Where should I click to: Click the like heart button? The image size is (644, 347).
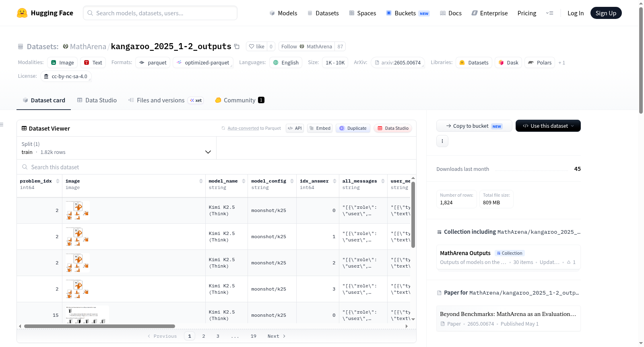pyautogui.click(x=256, y=47)
